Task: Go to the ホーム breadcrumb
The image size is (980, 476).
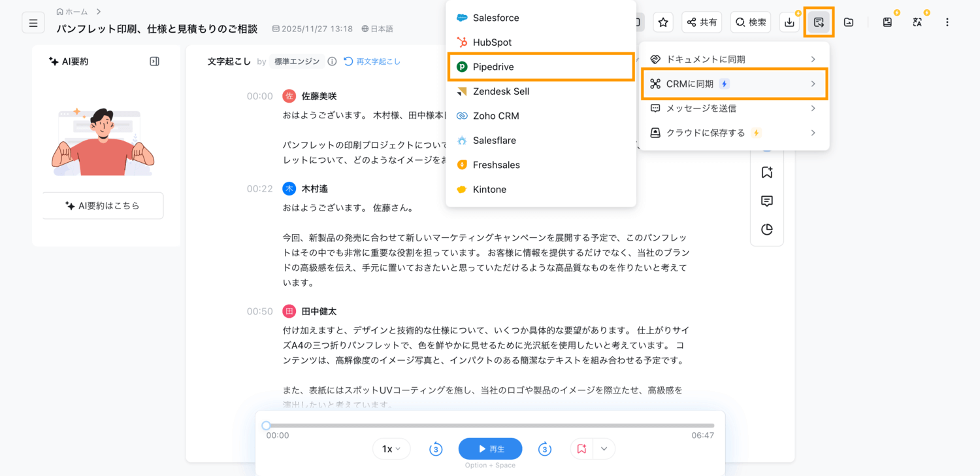Action: [x=72, y=12]
